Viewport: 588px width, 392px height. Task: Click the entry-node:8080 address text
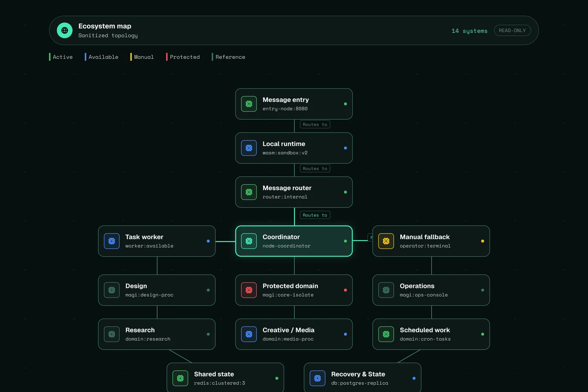(x=285, y=109)
